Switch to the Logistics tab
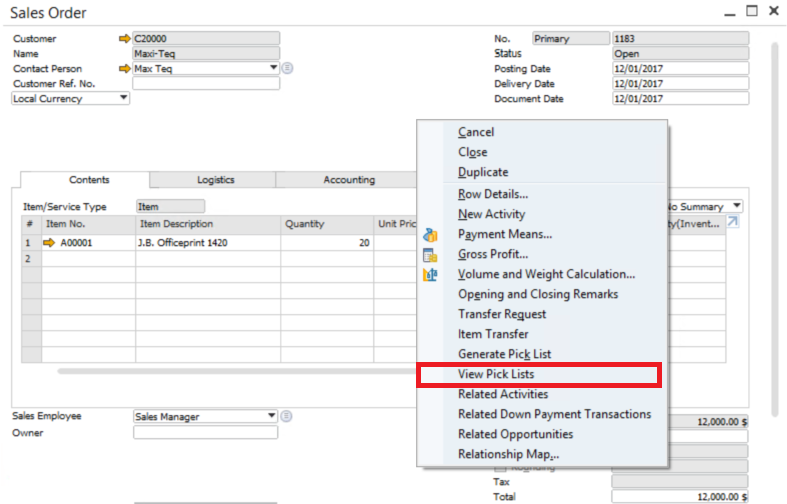 pos(215,180)
